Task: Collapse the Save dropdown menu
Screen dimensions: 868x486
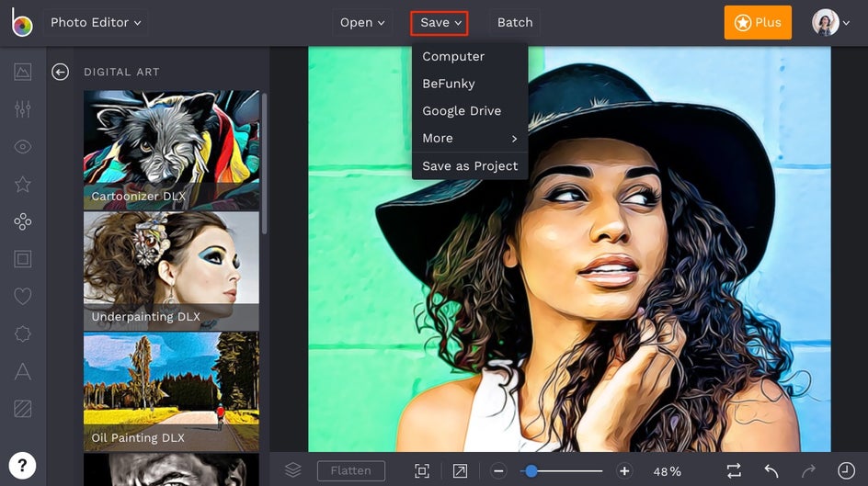Action: (440, 23)
